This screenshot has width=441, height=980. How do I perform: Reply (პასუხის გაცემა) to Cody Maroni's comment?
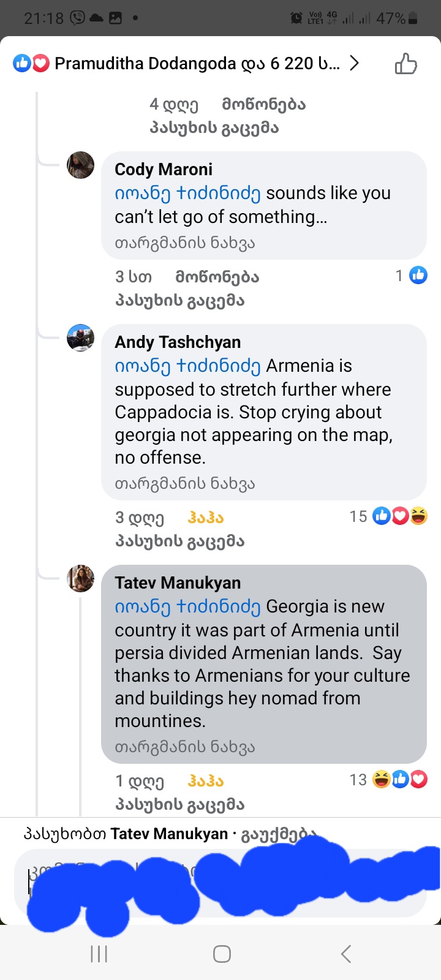pyautogui.click(x=179, y=301)
